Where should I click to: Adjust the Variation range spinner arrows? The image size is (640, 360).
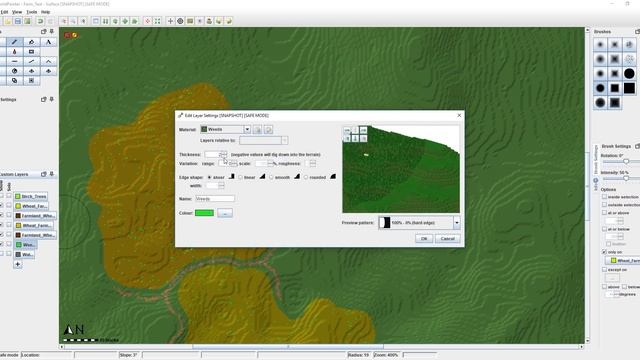pos(233,163)
